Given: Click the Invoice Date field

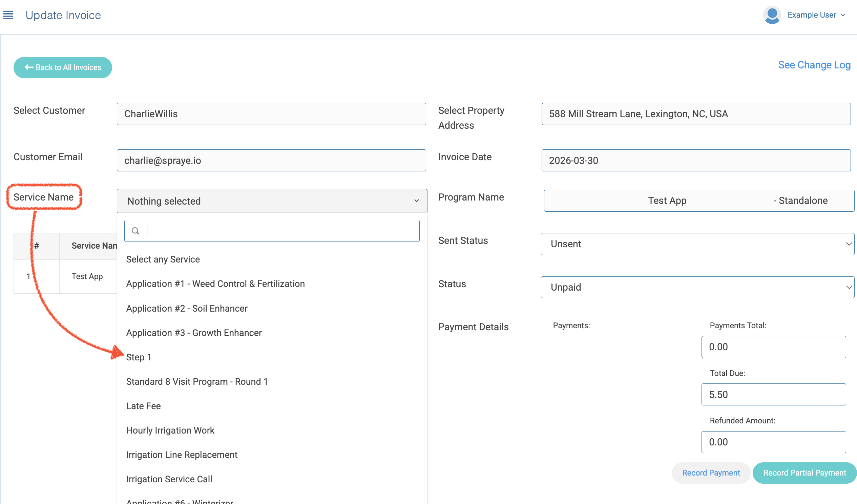Looking at the screenshot, I should (695, 161).
